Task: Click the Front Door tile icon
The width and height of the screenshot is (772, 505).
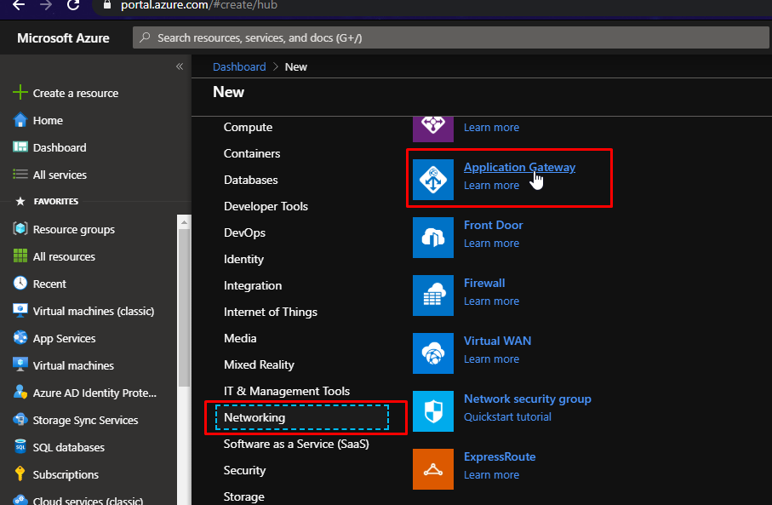Action: coord(433,237)
